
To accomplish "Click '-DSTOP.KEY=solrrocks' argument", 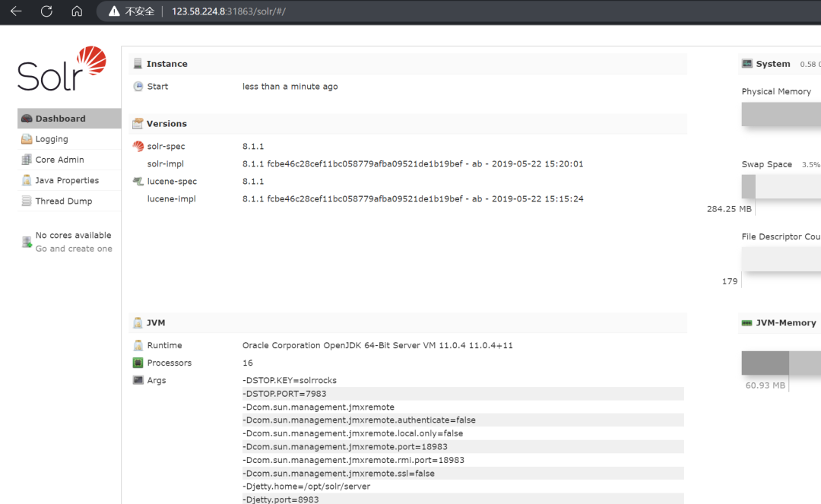I will click(x=290, y=381).
